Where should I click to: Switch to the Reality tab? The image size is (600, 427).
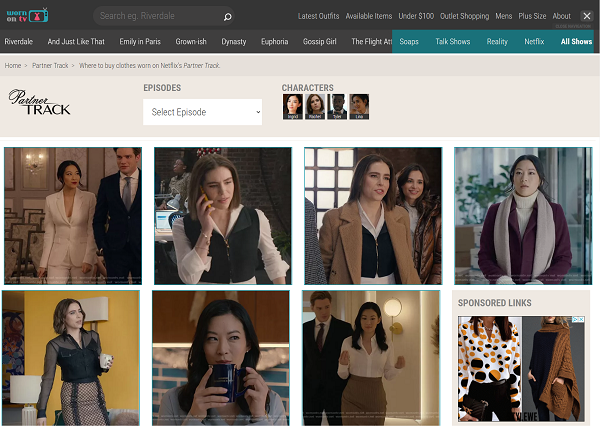click(x=497, y=41)
